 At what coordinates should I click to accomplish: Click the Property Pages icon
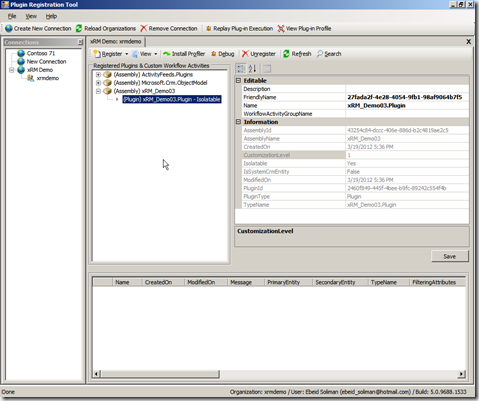pyautogui.click(x=267, y=69)
